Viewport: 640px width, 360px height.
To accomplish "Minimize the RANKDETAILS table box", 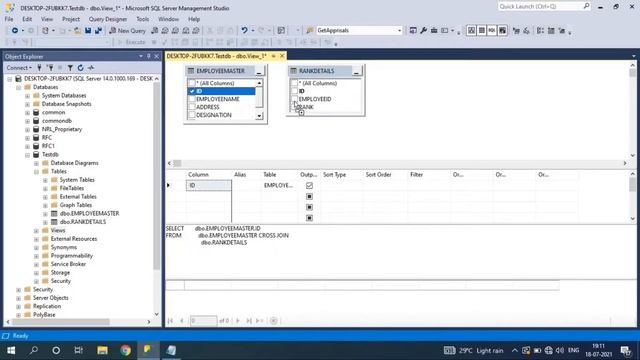I will pos(356,71).
